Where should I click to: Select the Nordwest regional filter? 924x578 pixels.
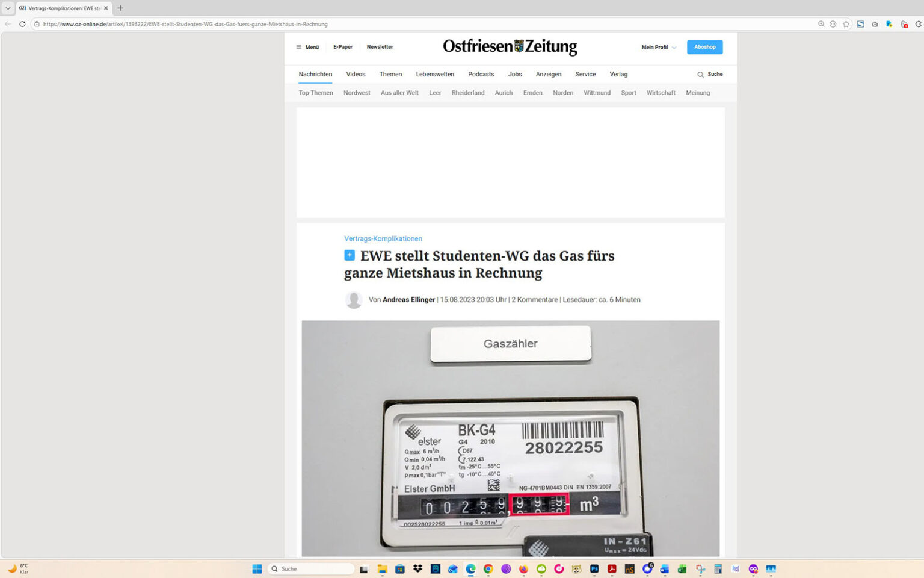356,93
